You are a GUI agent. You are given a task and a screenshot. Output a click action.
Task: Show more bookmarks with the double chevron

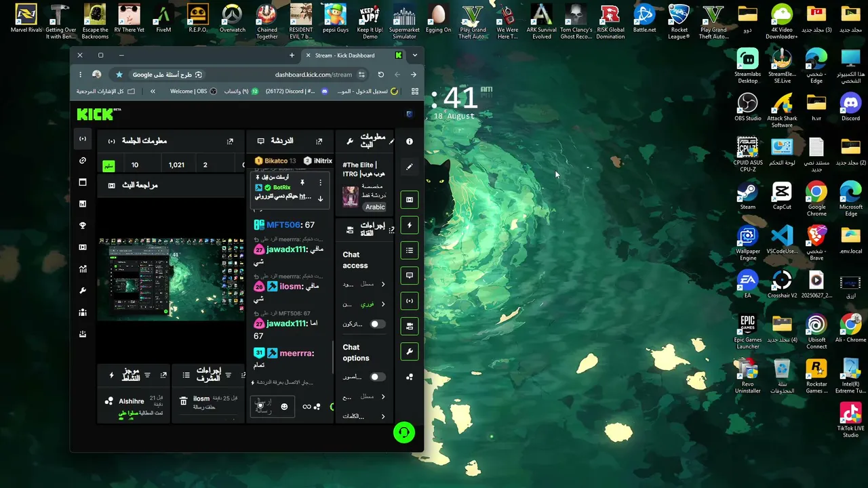point(153,91)
